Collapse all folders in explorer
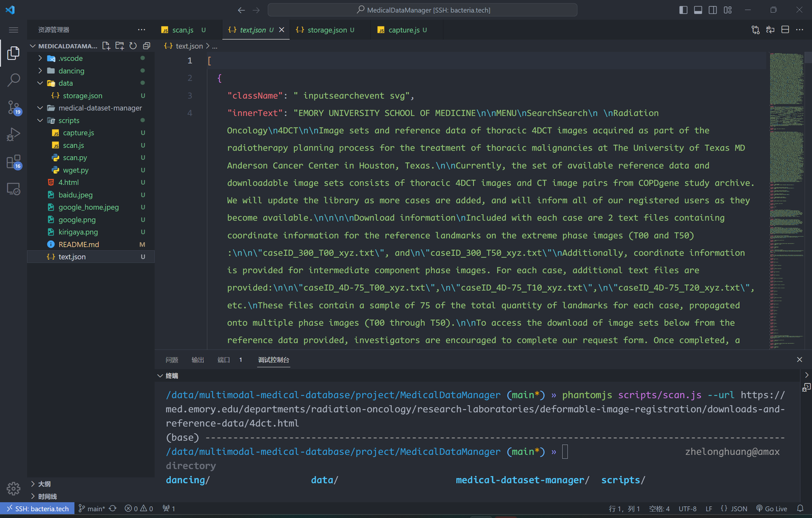 (x=147, y=46)
